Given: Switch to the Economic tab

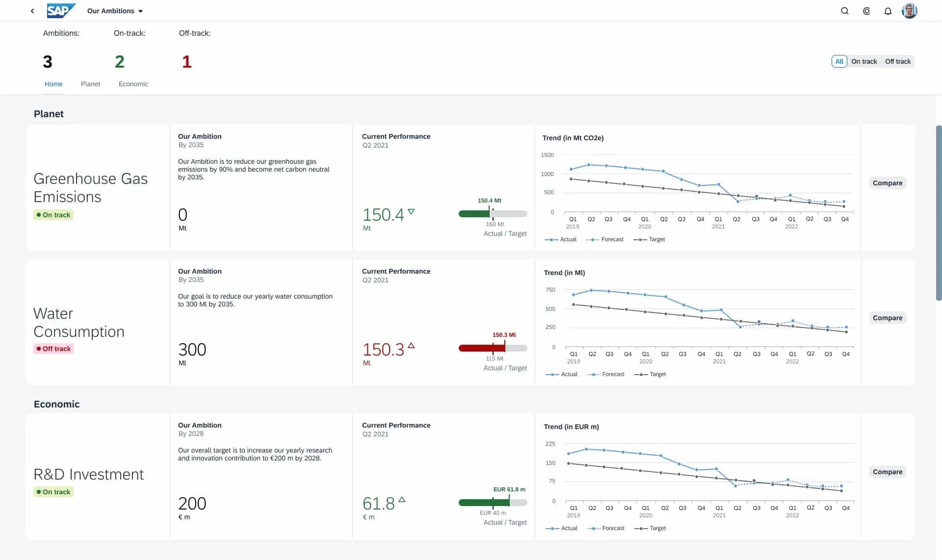Looking at the screenshot, I should (133, 84).
